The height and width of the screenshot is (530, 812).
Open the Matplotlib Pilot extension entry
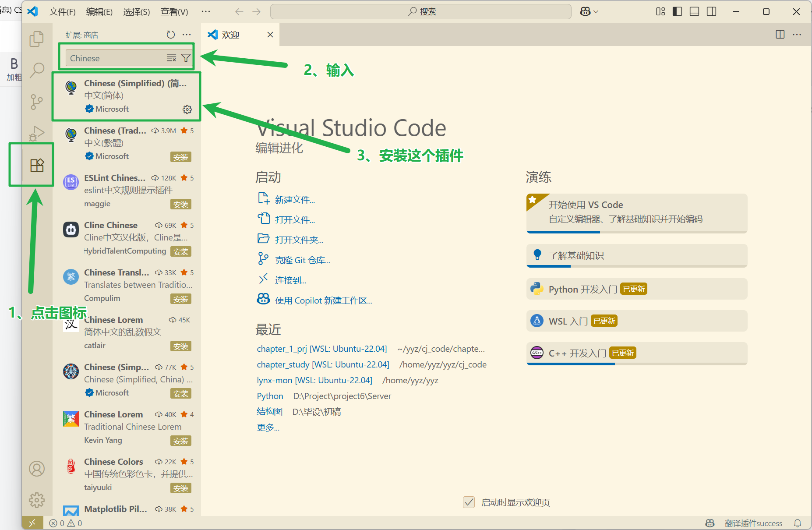[127, 509]
